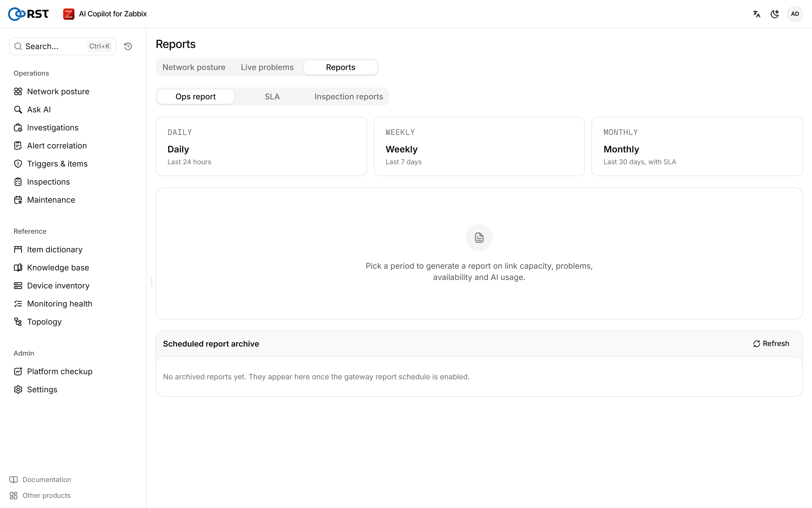
Task: Refresh the scheduled report archive
Action: [x=771, y=343]
